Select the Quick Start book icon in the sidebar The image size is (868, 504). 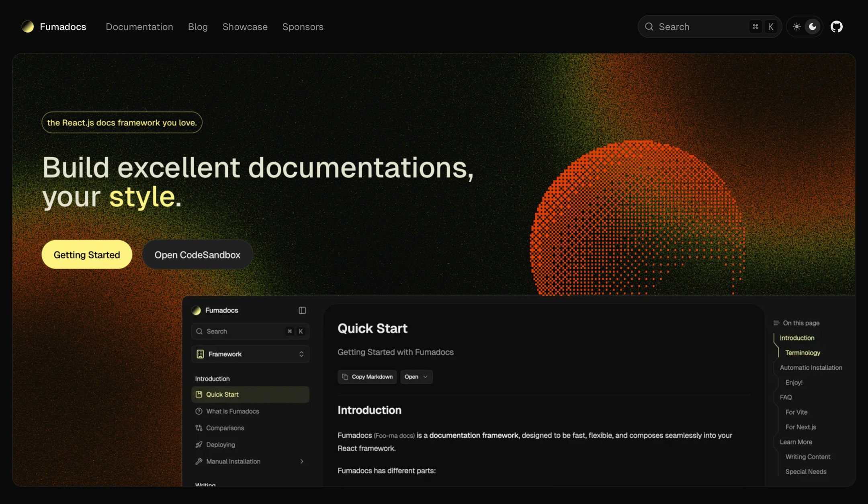tap(199, 394)
